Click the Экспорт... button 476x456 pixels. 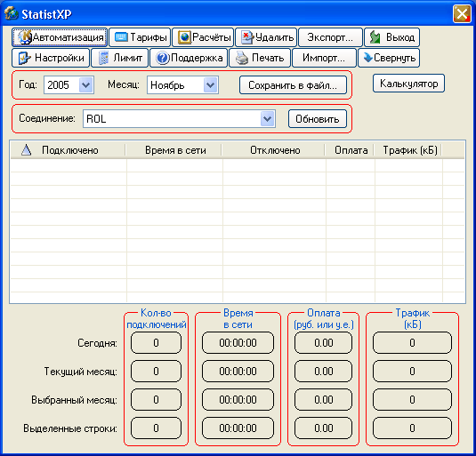(x=330, y=37)
